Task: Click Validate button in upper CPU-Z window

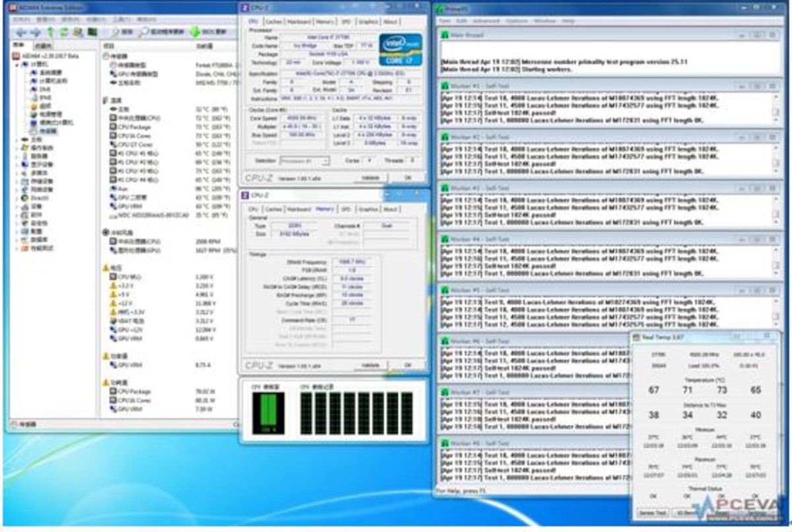Action: (x=370, y=178)
